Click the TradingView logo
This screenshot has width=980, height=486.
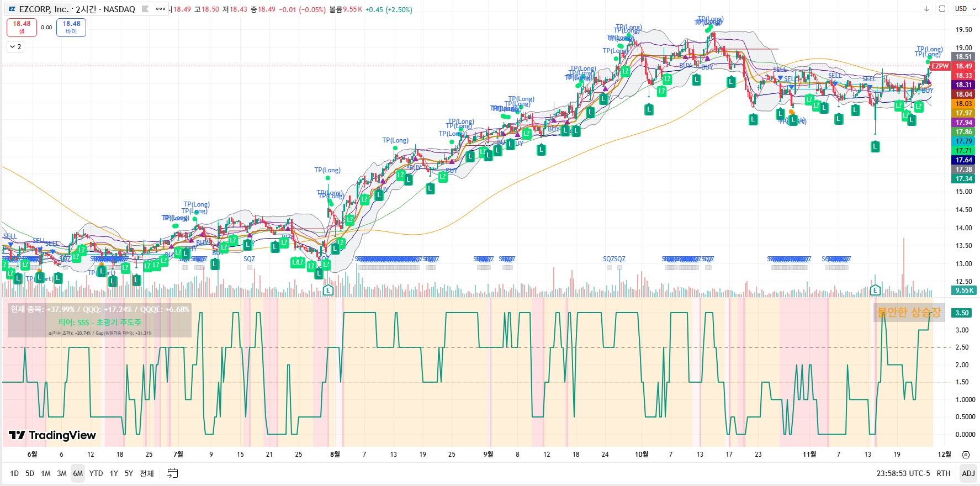coord(52,435)
